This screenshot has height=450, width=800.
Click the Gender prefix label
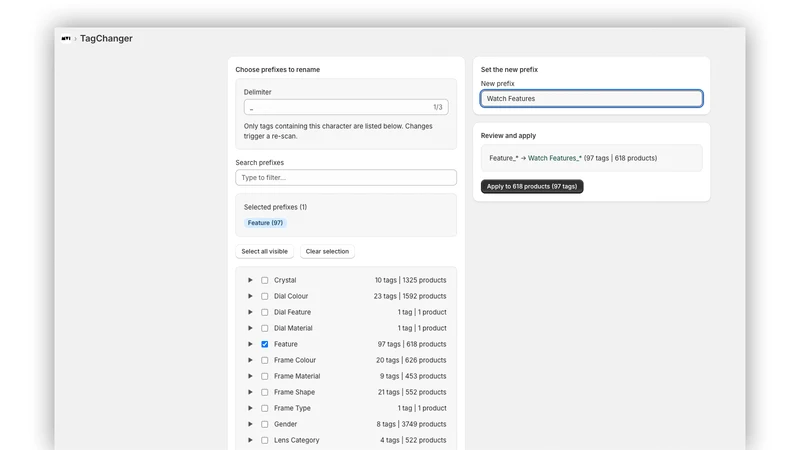point(285,424)
